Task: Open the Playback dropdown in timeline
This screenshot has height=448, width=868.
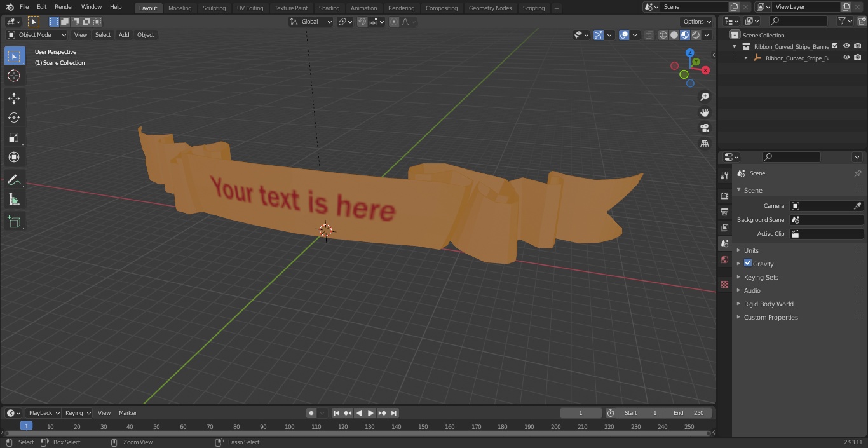Action: (x=44, y=413)
